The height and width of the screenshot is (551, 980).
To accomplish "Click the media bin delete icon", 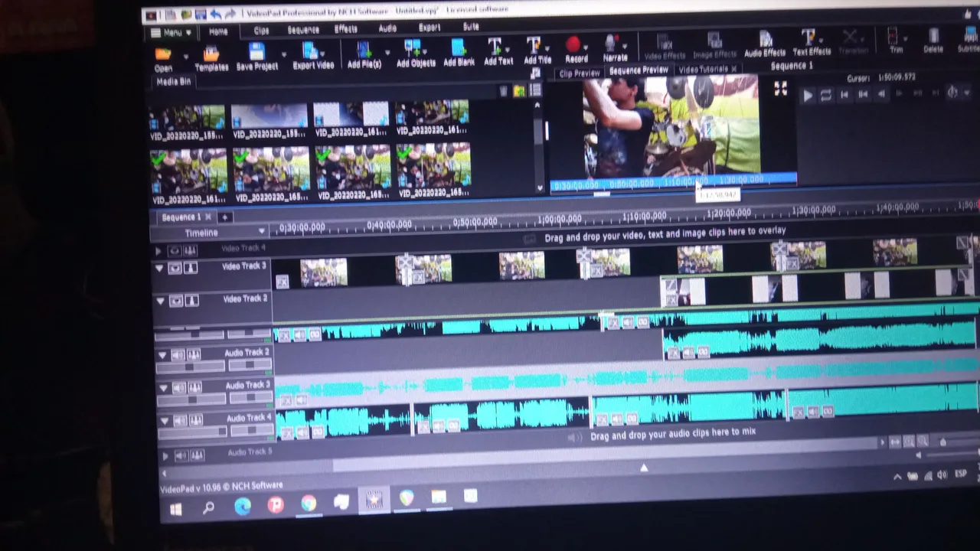I will coord(504,92).
